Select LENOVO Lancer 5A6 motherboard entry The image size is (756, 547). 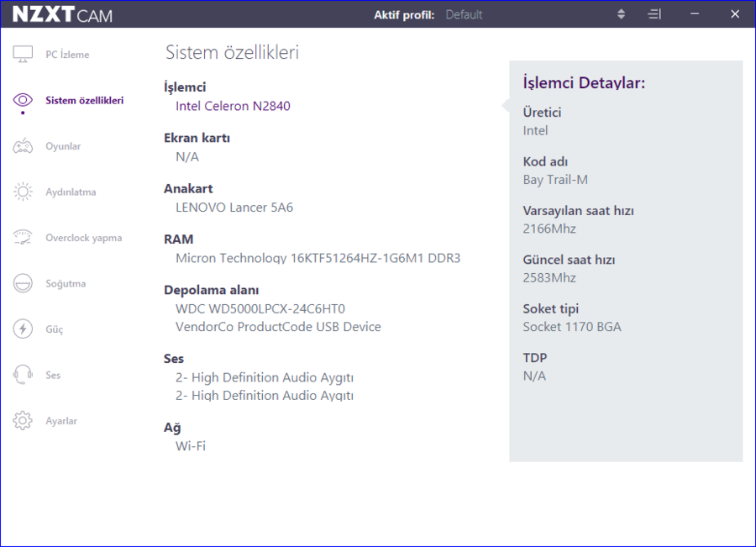click(234, 208)
